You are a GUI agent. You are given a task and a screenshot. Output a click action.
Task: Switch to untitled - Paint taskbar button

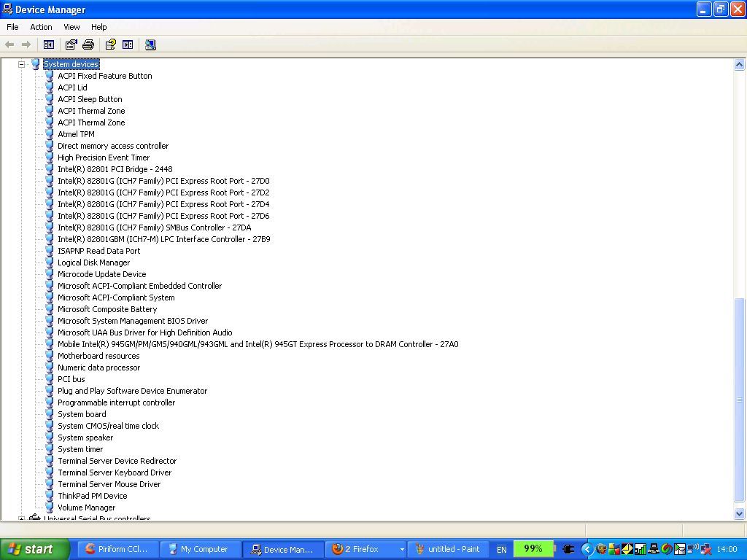click(x=449, y=549)
